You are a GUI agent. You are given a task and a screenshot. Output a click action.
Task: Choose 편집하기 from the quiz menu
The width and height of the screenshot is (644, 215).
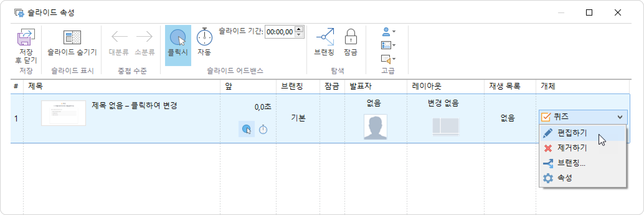pyautogui.click(x=572, y=133)
